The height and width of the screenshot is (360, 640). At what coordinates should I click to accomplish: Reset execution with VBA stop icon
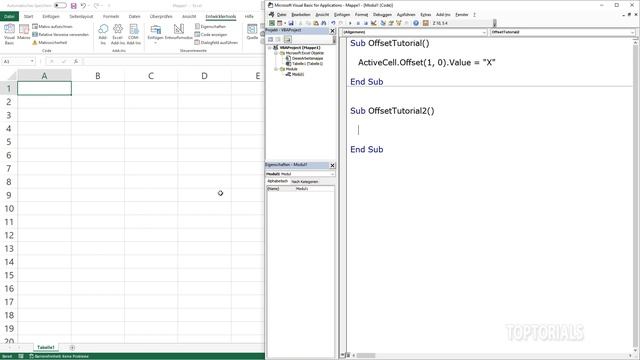coord(366,23)
